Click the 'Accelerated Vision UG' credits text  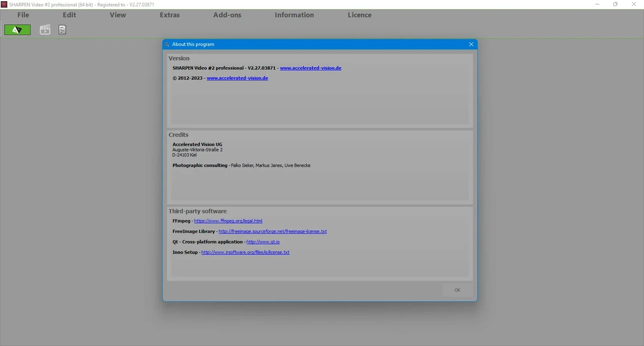(x=197, y=145)
